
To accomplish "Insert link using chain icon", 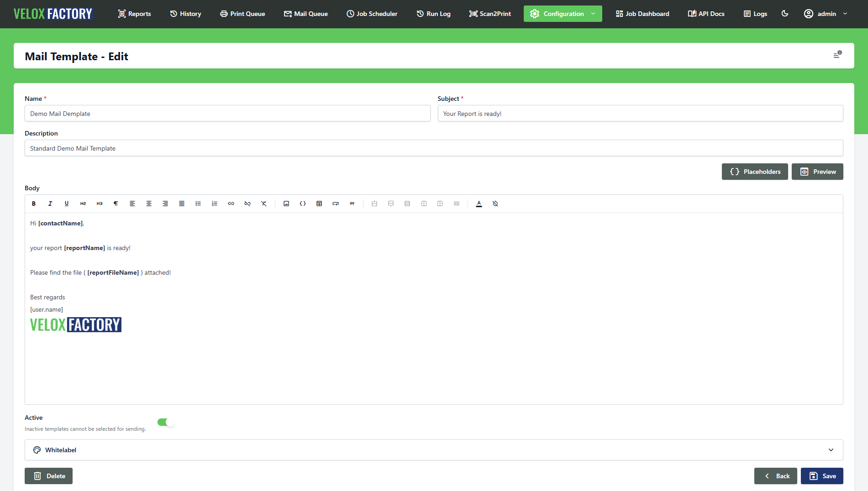I will (231, 204).
